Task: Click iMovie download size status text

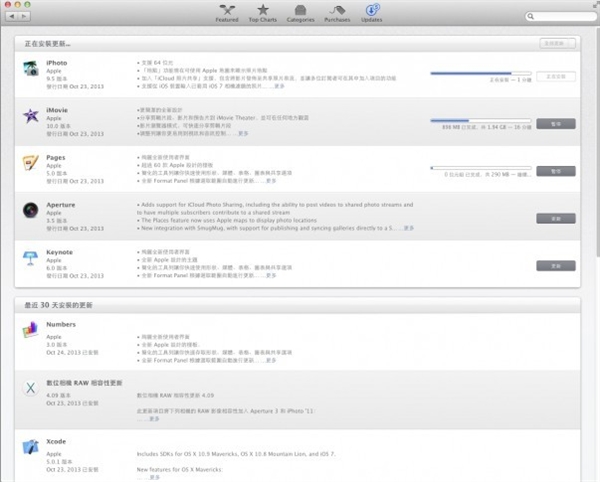Action: (486, 127)
